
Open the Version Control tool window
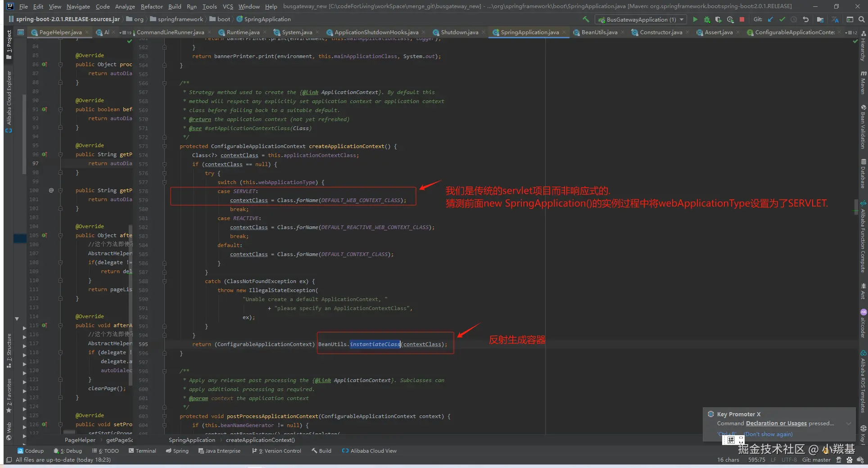[x=276, y=450]
